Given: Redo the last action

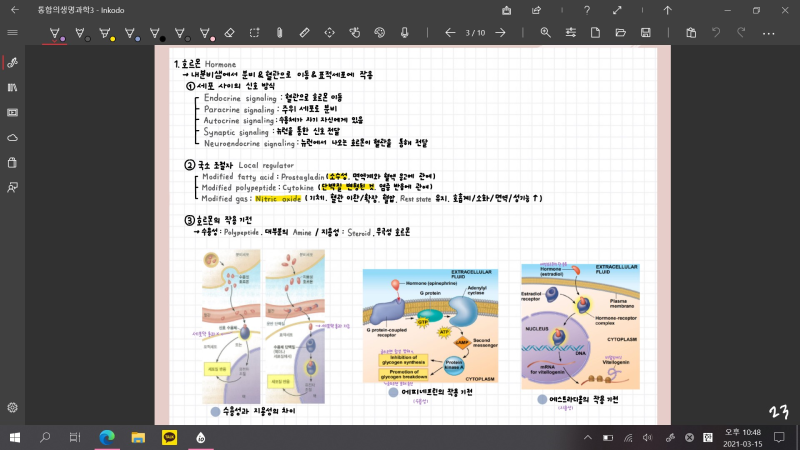Looking at the screenshot, I should pos(741,33).
